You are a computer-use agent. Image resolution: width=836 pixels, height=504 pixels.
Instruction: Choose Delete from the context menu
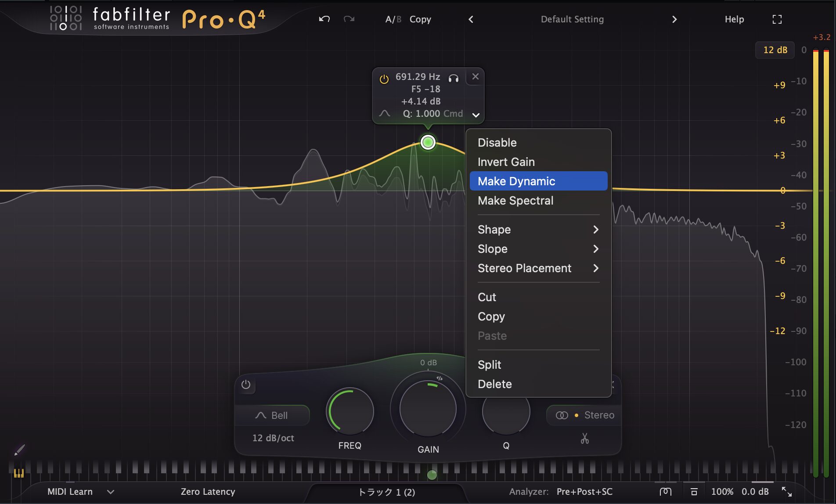538,384
